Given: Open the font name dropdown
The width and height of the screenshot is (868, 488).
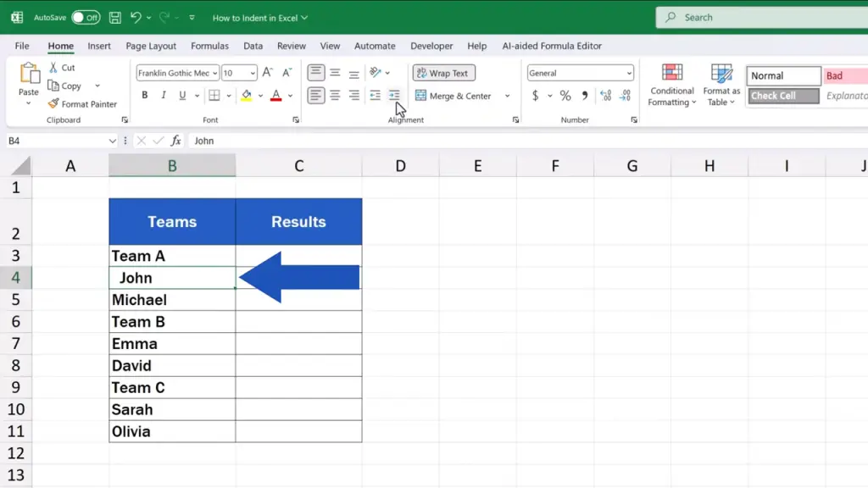Looking at the screenshot, I should pyautogui.click(x=215, y=73).
